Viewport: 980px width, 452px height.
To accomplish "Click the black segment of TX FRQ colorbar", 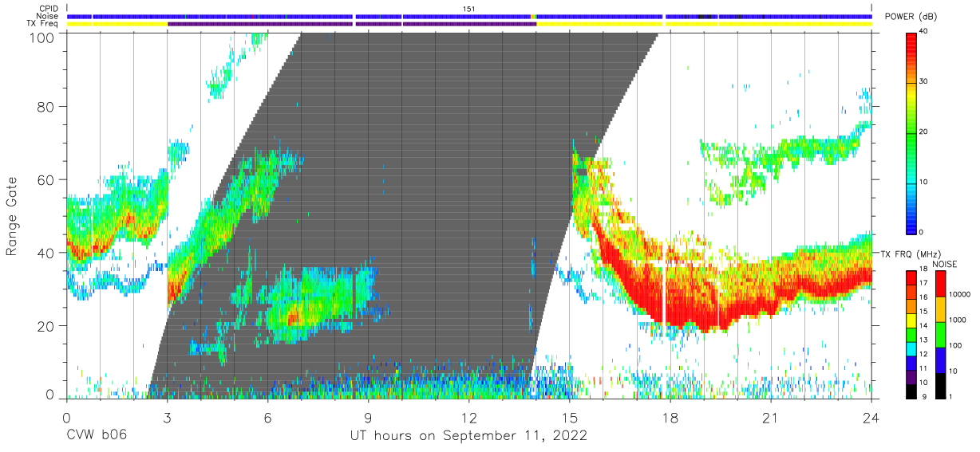I will click(x=913, y=390).
